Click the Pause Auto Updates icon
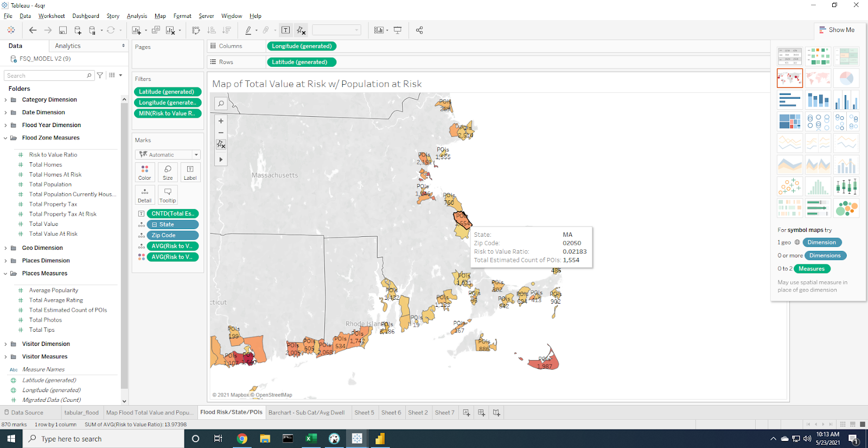This screenshot has width=868, height=448. click(x=93, y=30)
